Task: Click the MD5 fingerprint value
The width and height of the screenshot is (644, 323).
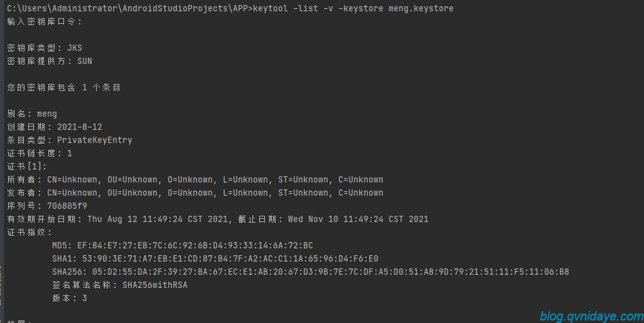Action: (x=195, y=245)
